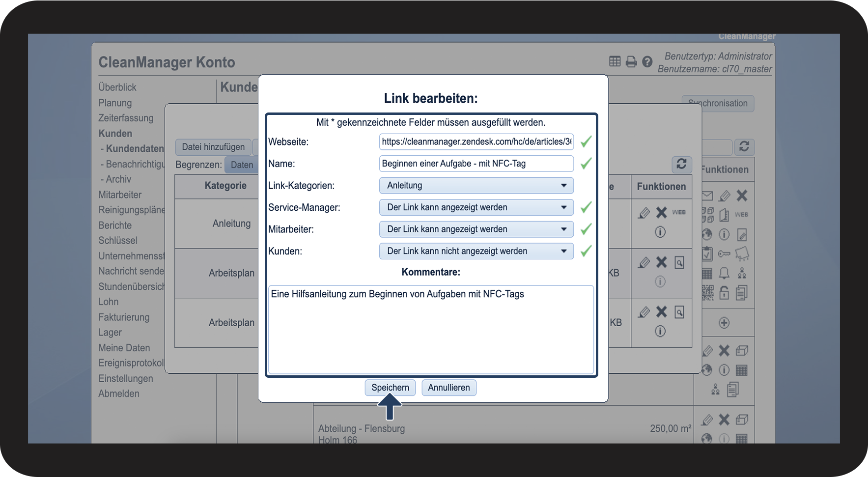Delete the Abteilung - Flensburg row with the X
This screenshot has width=868, height=477.
coord(724,420)
